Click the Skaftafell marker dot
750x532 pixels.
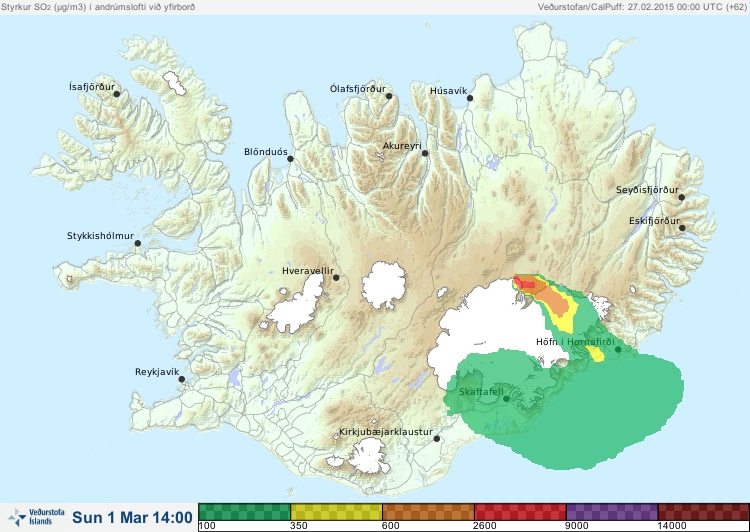point(506,399)
